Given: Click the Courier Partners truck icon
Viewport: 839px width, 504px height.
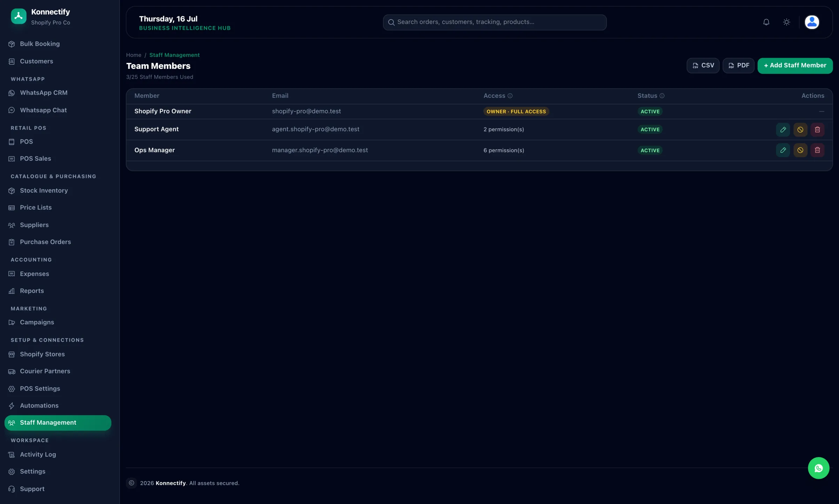Looking at the screenshot, I should [x=12, y=372].
